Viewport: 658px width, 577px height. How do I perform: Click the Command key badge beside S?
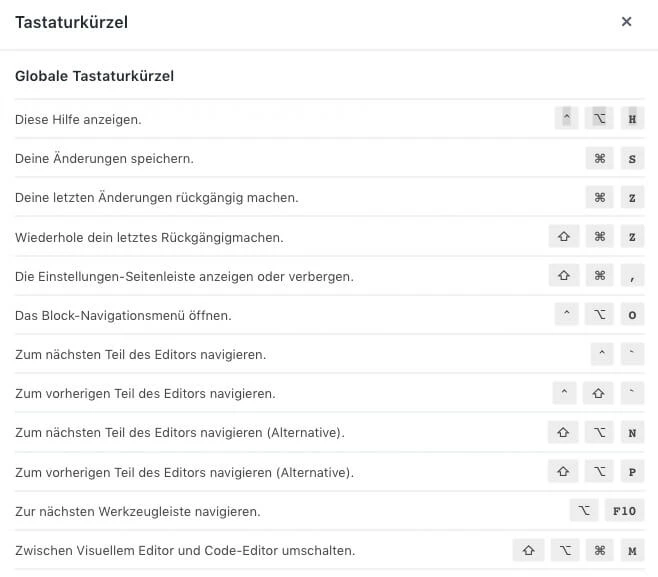pyautogui.click(x=599, y=158)
